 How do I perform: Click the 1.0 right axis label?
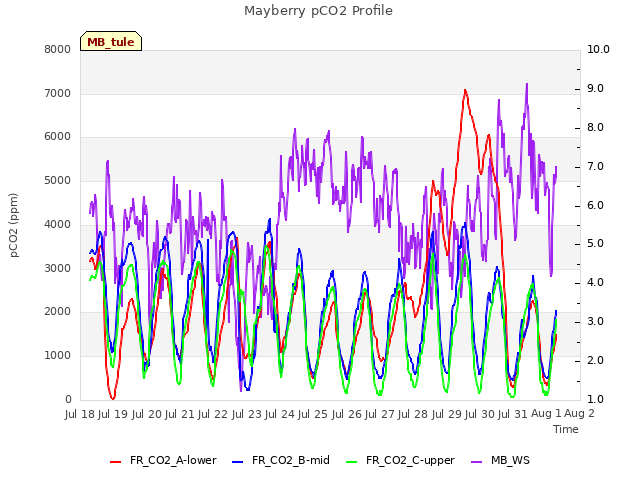[x=596, y=399]
